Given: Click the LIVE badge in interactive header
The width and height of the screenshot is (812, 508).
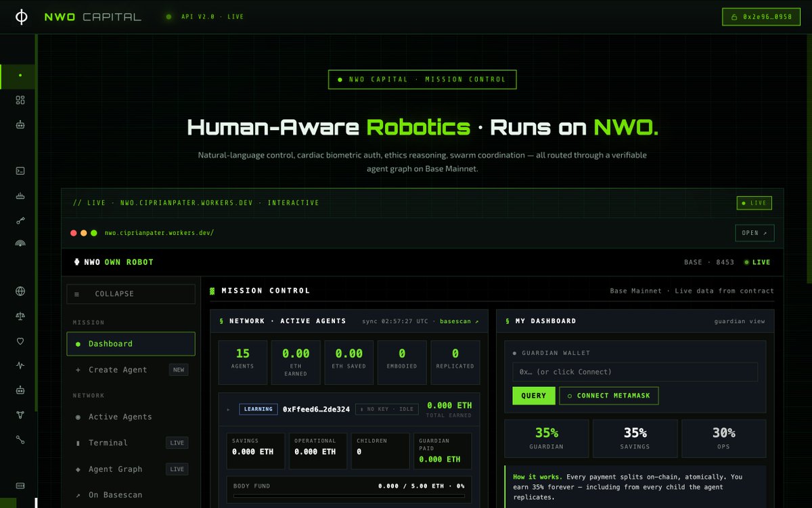Looking at the screenshot, I should (754, 203).
